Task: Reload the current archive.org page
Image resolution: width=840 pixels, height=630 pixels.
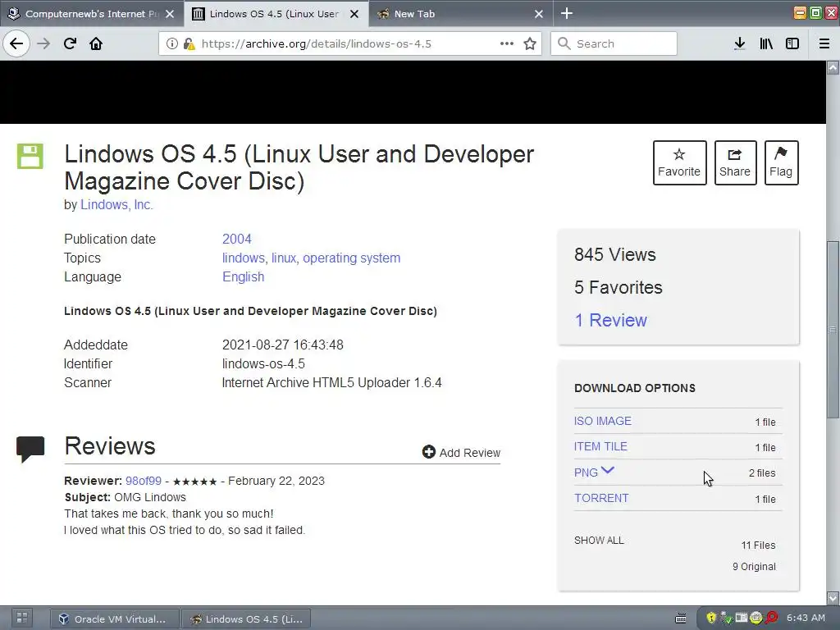Action: [70, 43]
